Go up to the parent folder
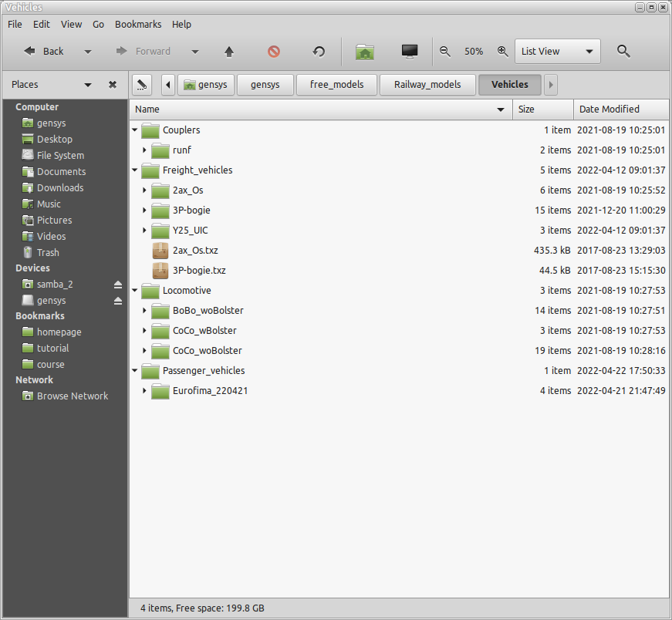Viewport: 672px width, 620px height. (229, 52)
